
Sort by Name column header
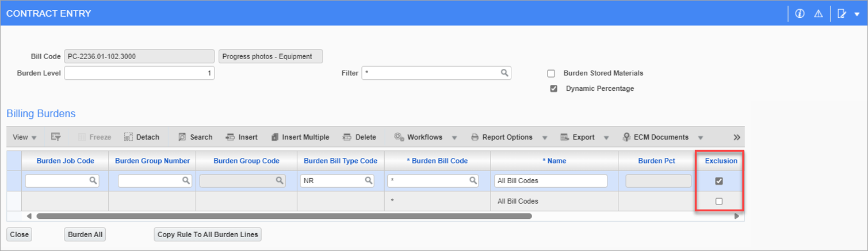coord(555,161)
